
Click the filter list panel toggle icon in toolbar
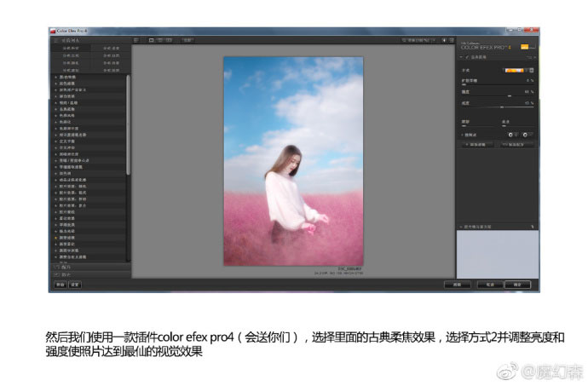pyautogui.click(x=135, y=39)
